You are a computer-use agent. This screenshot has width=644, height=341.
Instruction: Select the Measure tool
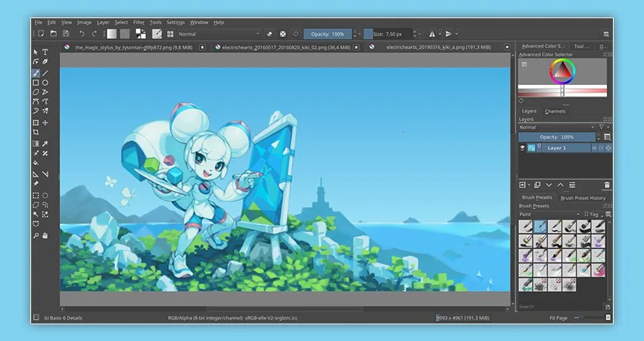(45, 174)
